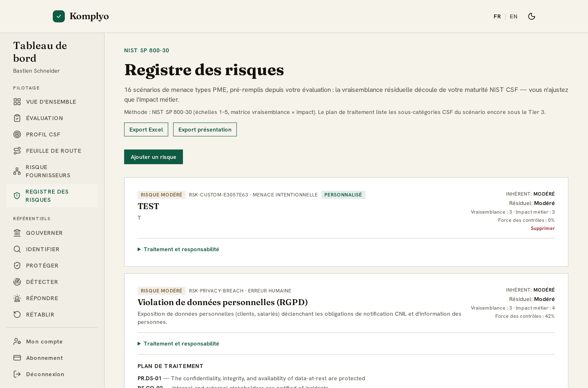Click the Identifier magnifier icon
The image size is (588, 388).
(17, 249)
